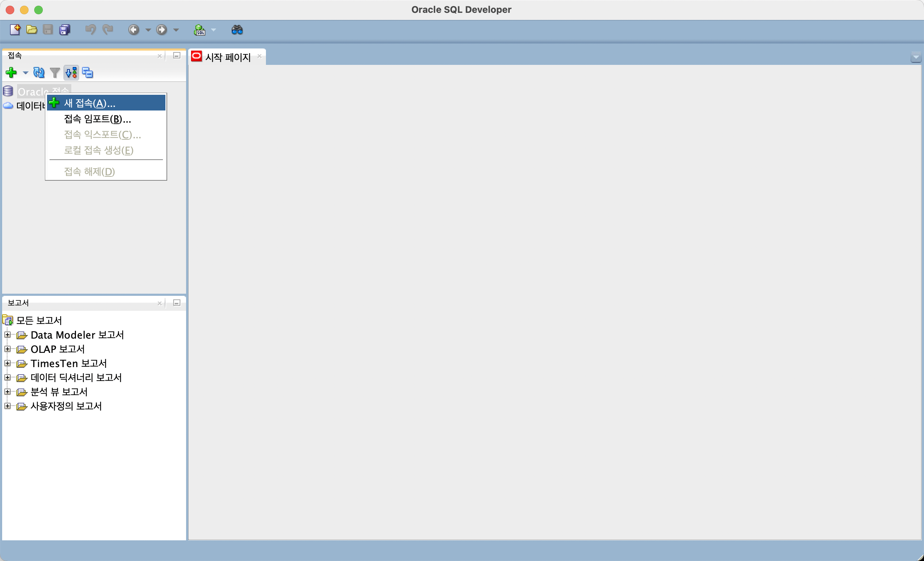Expand the 데이터 딕셔너리 보고서 node
Image resolution: width=924 pixels, height=561 pixels.
pyautogui.click(x=7, y=377)
